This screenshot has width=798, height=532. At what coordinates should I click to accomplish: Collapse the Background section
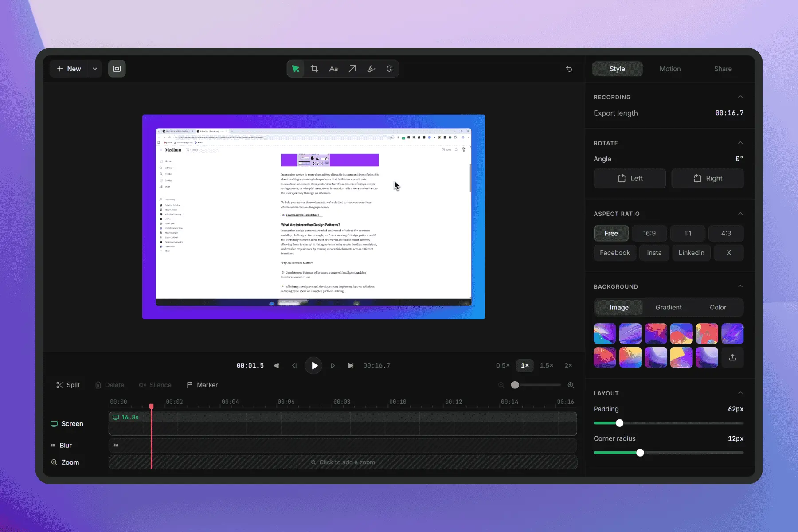point(740,286)
